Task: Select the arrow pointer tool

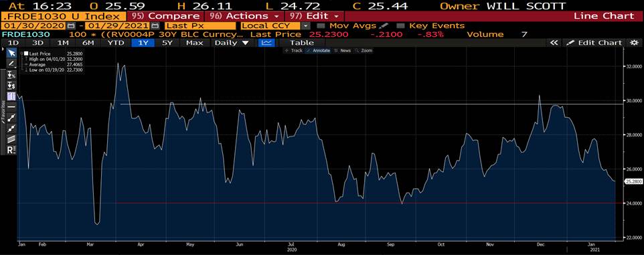Action: [x=11, y=53]
